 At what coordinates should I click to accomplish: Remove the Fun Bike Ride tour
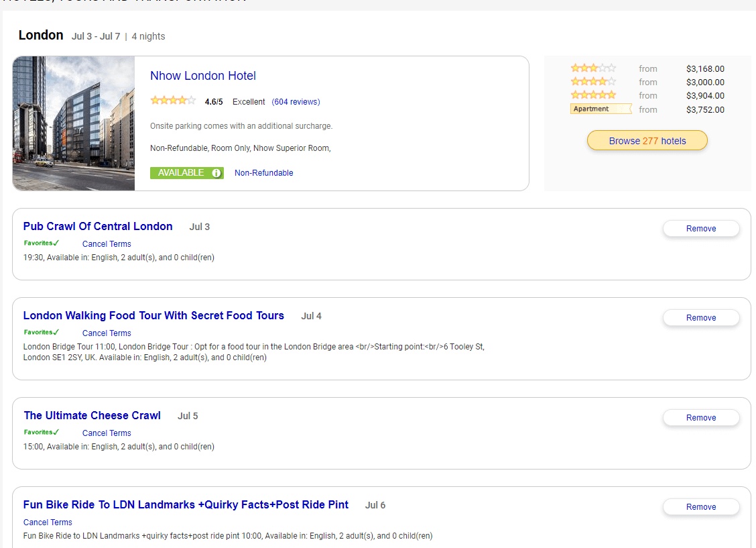point(701,507)
